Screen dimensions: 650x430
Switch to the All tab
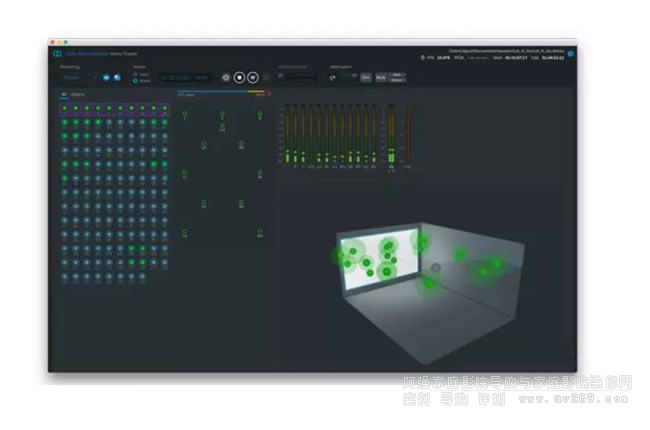(x=62, y=94)
